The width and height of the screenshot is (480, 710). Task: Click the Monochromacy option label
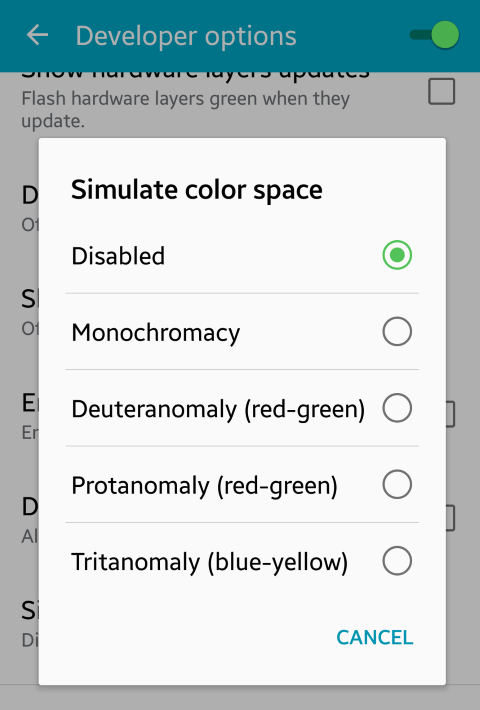tap(156, 333)
